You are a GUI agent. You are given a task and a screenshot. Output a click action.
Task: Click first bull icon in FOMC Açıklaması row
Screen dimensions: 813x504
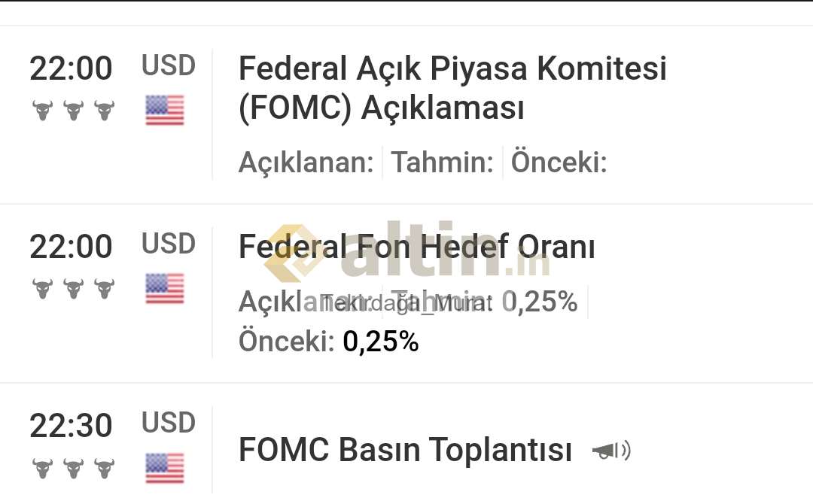click(42, 111)
